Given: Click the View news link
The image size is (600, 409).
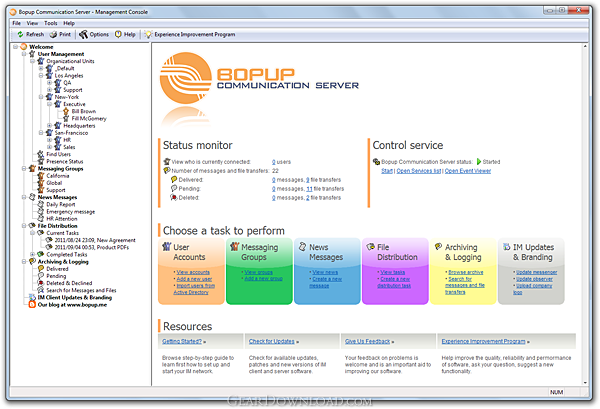Looking at the screenshot, I should tap(325, 272).
